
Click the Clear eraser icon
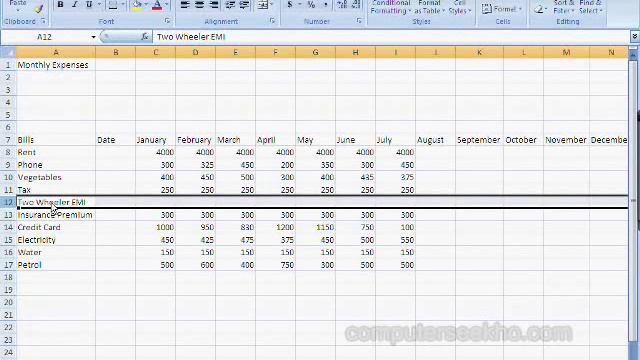[539, 9]
